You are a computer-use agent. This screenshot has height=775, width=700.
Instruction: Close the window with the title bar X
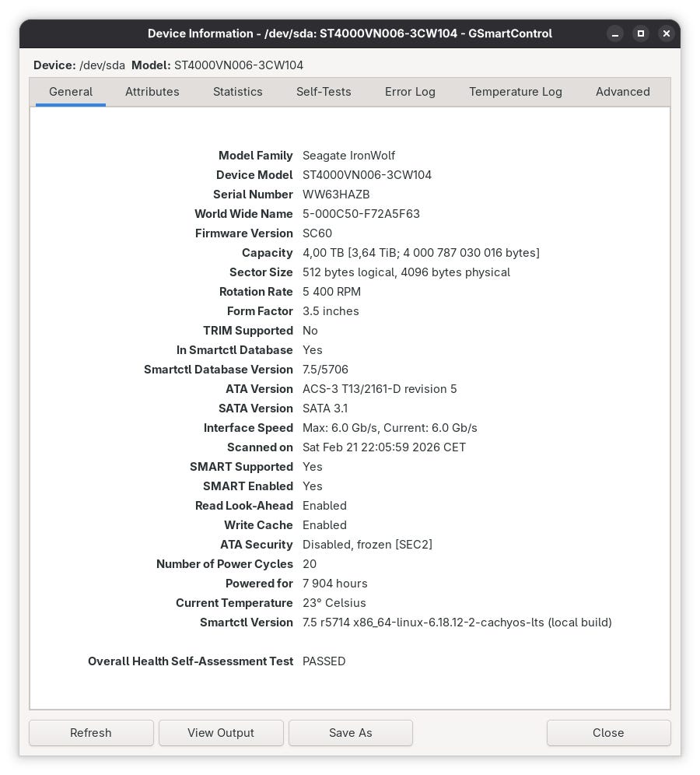pyautogui.click(x=666, y=33)
